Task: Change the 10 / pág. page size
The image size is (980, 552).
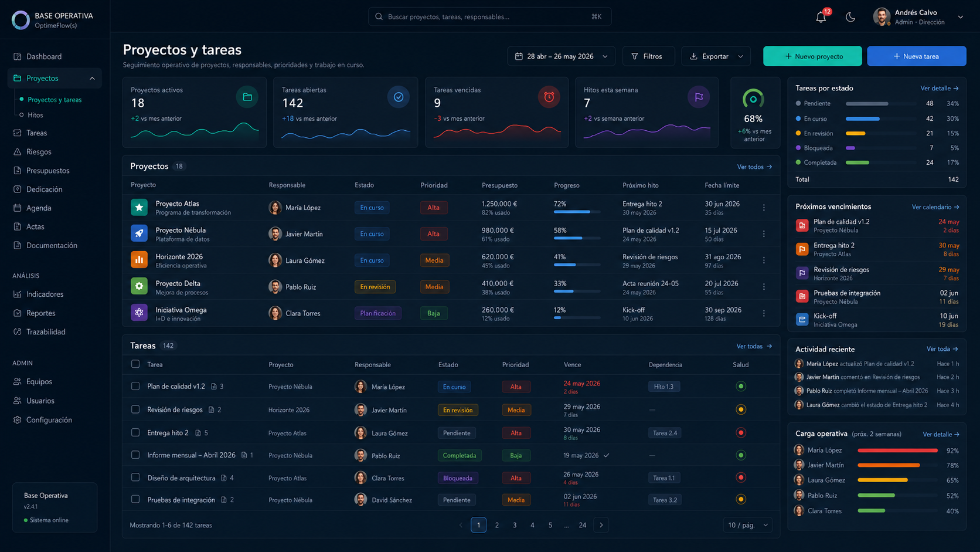Action: point(747,525)
